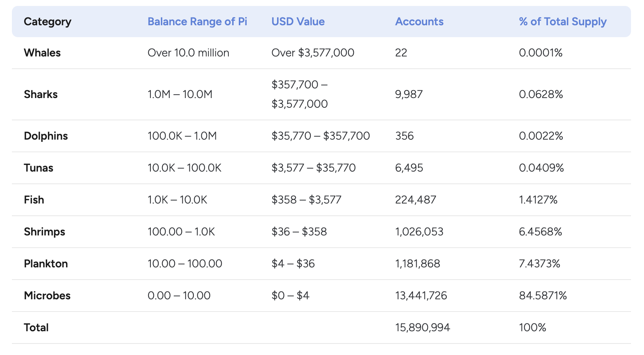644x355 pixels.
Task: Click the Dolphins row label
Action: click(x=46, y=136)
